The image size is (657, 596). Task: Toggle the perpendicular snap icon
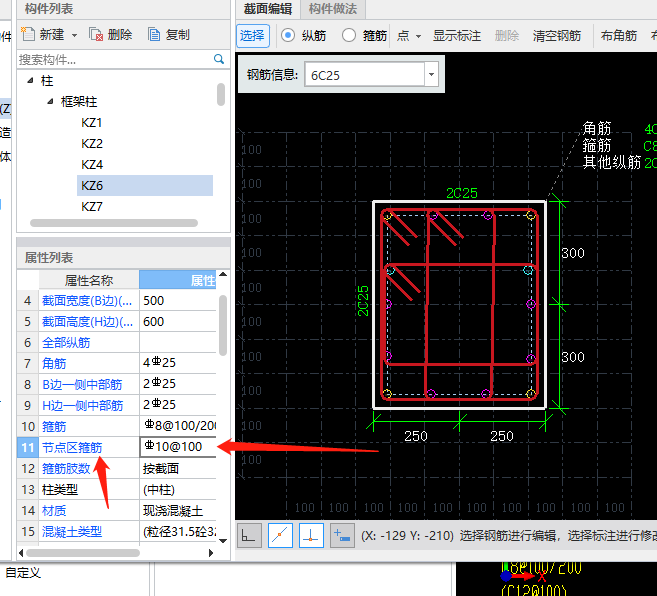point(311,535)
